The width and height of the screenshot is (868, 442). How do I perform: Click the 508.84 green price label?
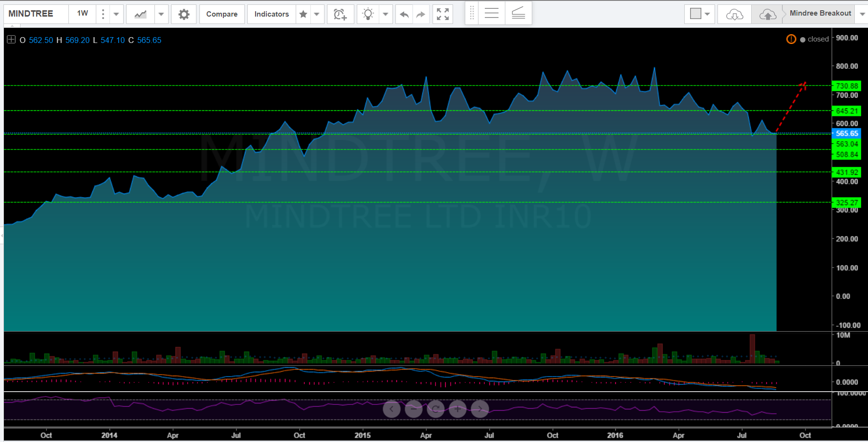(x=846, y=155)
